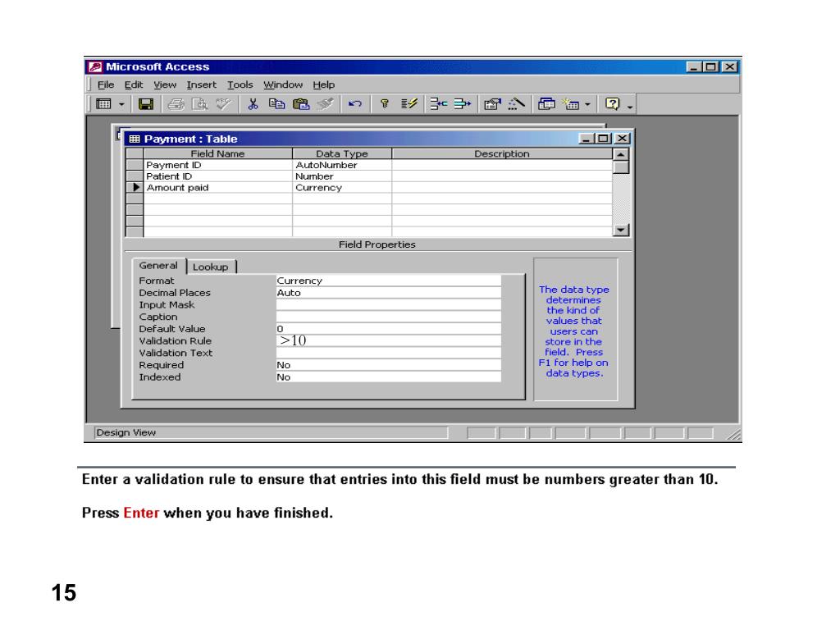
Task: Click the Decimal Places field showing Auto
Action: point(388,293)
